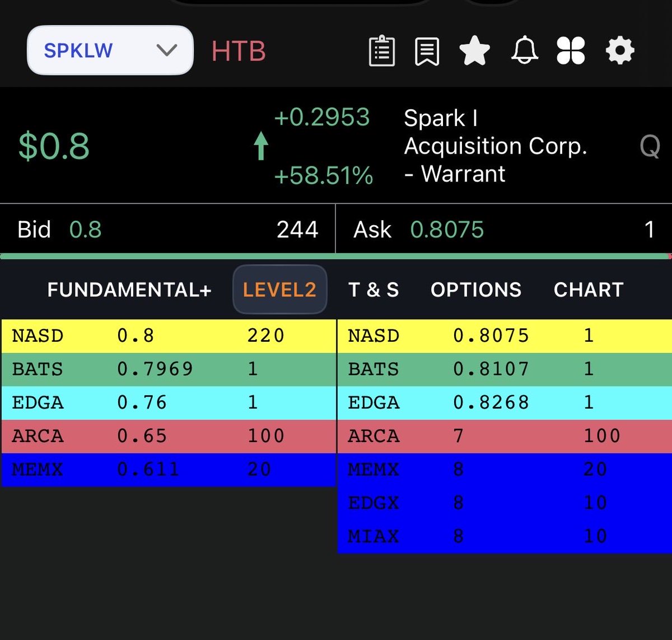Open the T & S tab
The image size is (672, 640).
tap(374, 290)
